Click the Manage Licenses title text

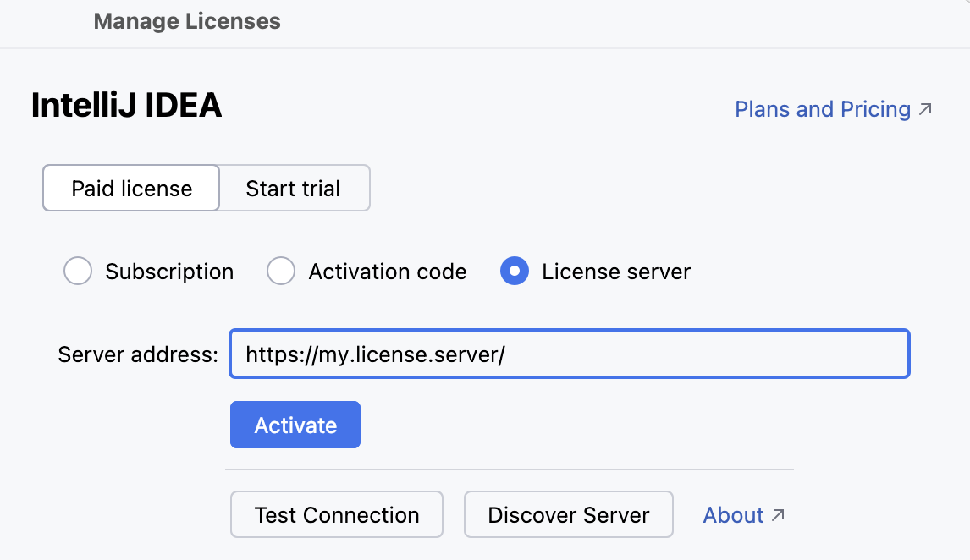point(187,22)
